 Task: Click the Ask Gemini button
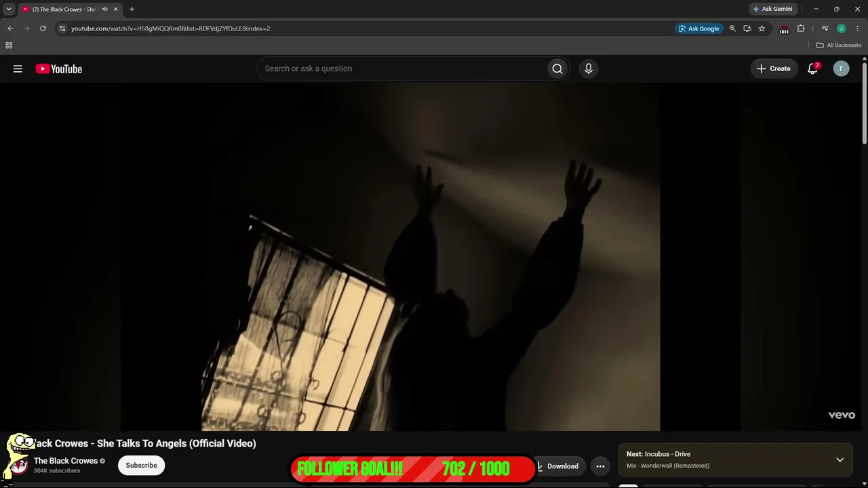click(772, 9)
